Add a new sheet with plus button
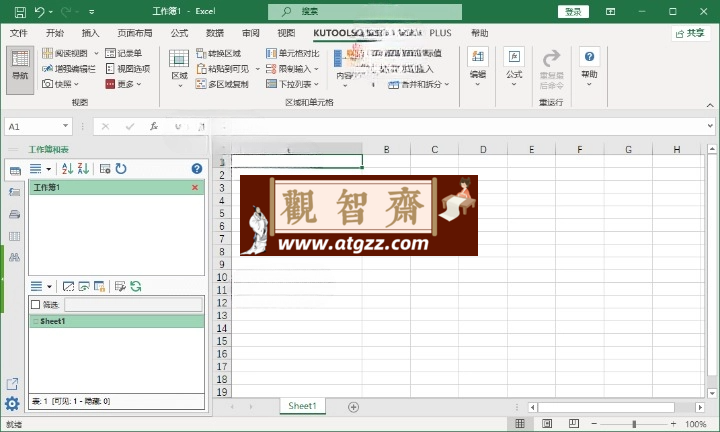Image resolution: width=720 pixels, height=432 pixels. 353,407
